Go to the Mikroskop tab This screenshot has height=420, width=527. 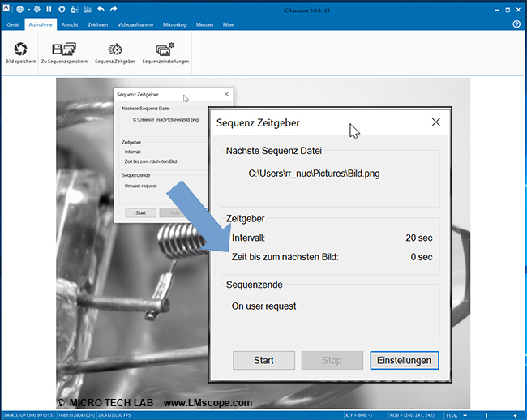point(174,24)
